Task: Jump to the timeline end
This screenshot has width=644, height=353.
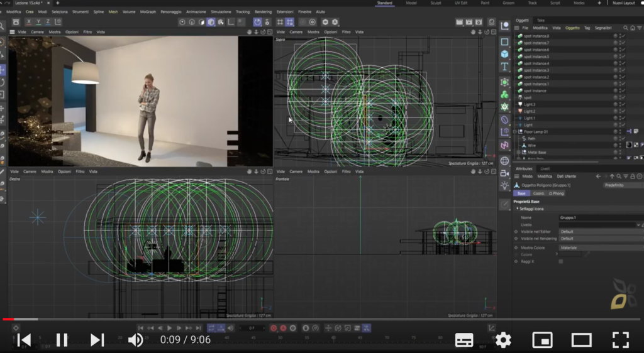Action: [198, 328]
